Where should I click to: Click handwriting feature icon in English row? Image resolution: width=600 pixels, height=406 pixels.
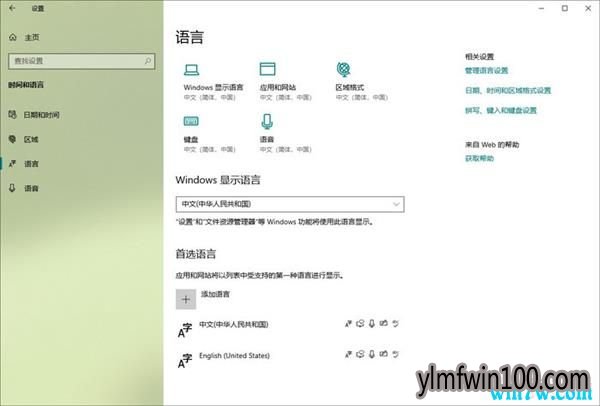pyautogui.click(x=383, y=354)
